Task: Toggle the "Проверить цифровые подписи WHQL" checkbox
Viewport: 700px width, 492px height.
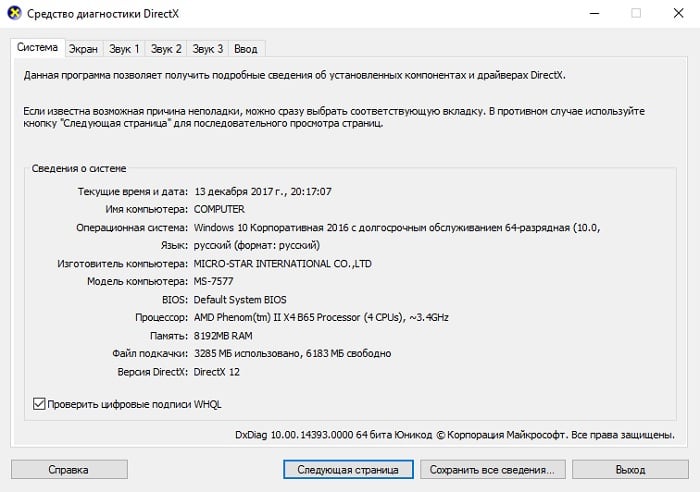Action: tap(40, 404)
